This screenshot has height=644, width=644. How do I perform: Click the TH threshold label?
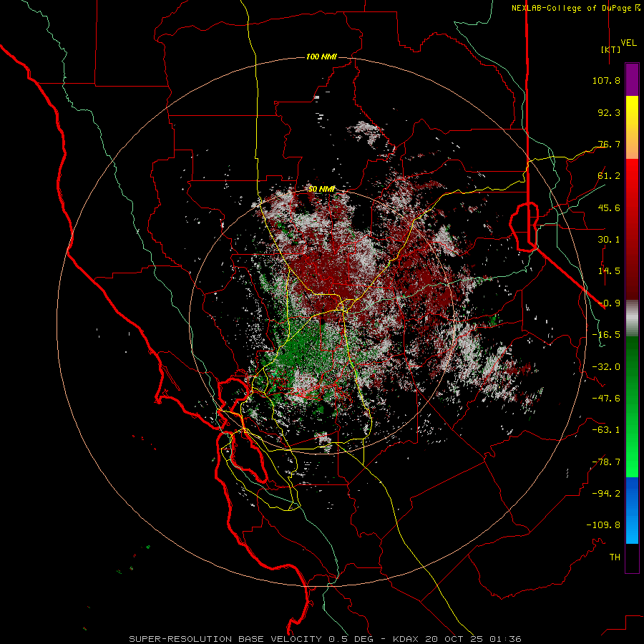(615, 557)
